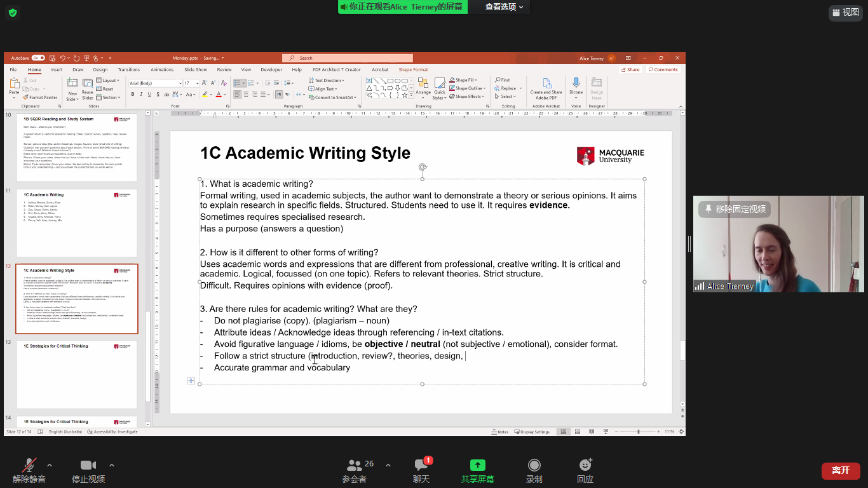The width and height of the screenshot is (868, 488).
Task: Open the Zoom reactions menu
Action: click(x=585, y=466)
